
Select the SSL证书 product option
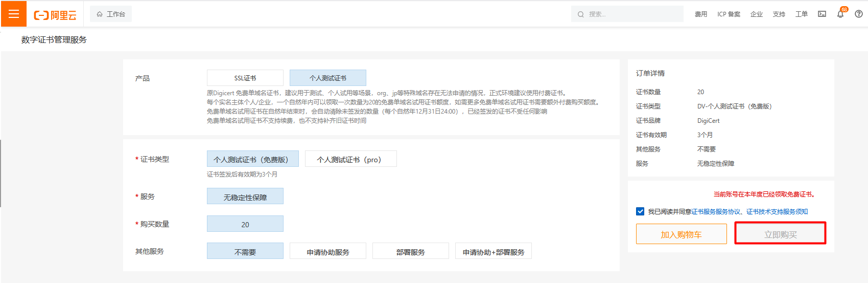point(245,78)
